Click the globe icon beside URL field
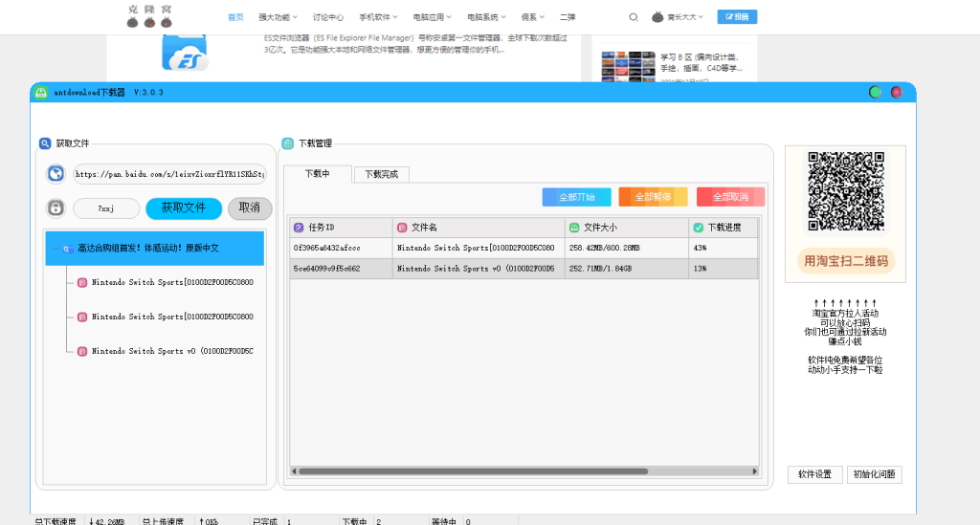This screenshot has width=980, height=525. pyautogui.click(x=56, y=173)
